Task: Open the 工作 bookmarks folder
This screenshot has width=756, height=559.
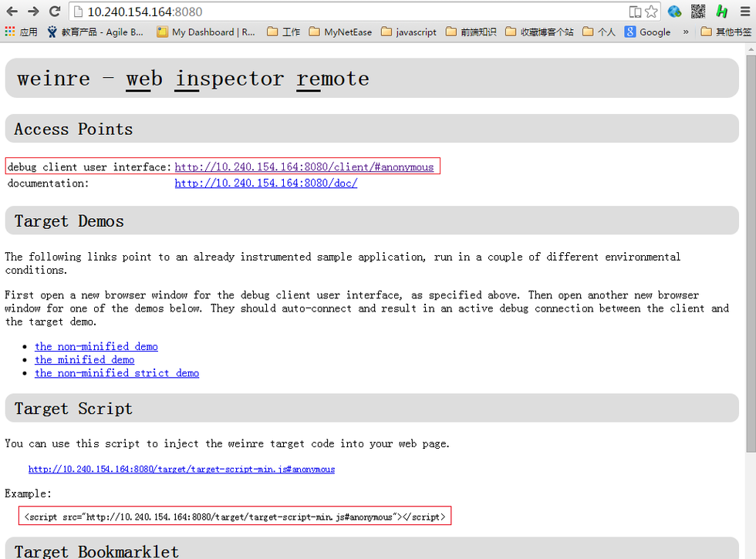Action: (x=284, y=32)
